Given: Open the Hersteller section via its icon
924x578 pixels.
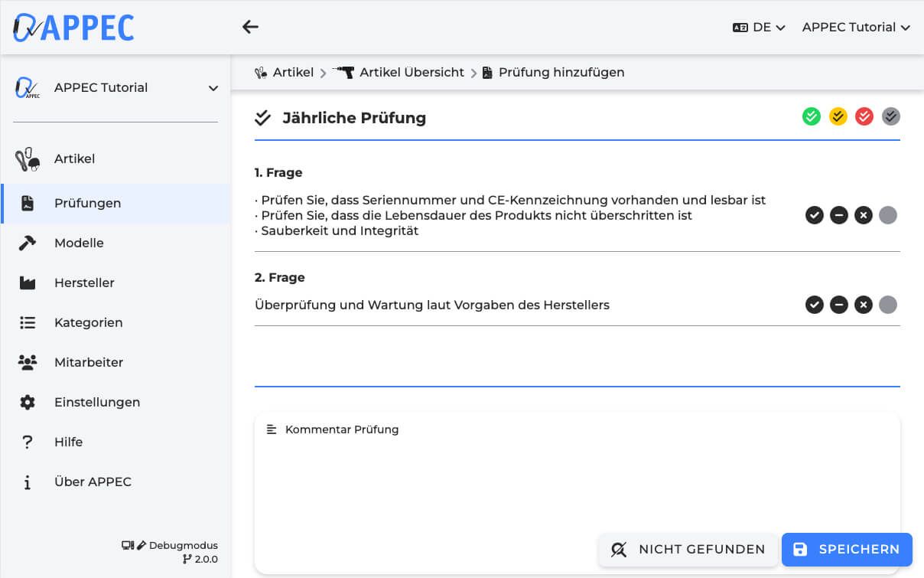Looking at the screenshot, I should point(28,282).
